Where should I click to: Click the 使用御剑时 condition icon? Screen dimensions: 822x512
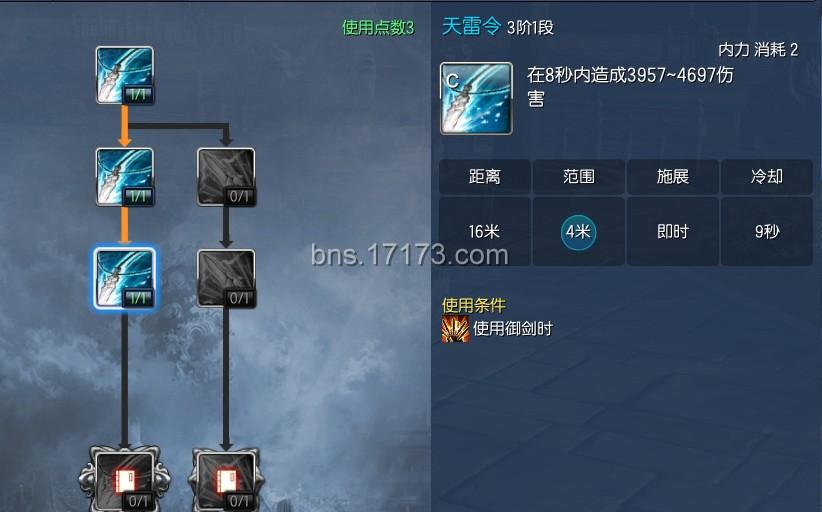pyautogui.click(x=455, y=329)
